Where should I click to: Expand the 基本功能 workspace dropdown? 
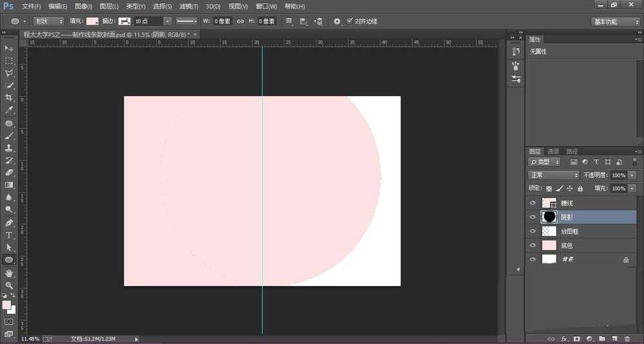[615, 21]
